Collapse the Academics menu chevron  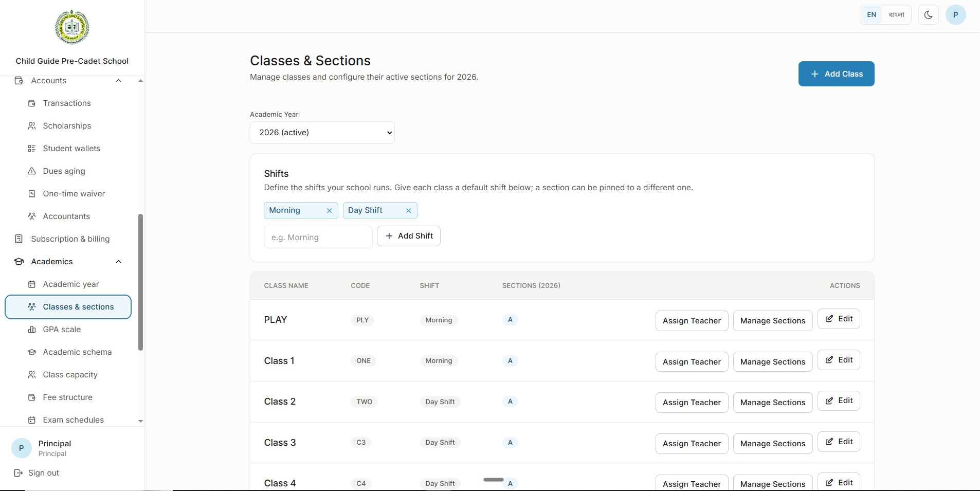[x=119, y=262]
